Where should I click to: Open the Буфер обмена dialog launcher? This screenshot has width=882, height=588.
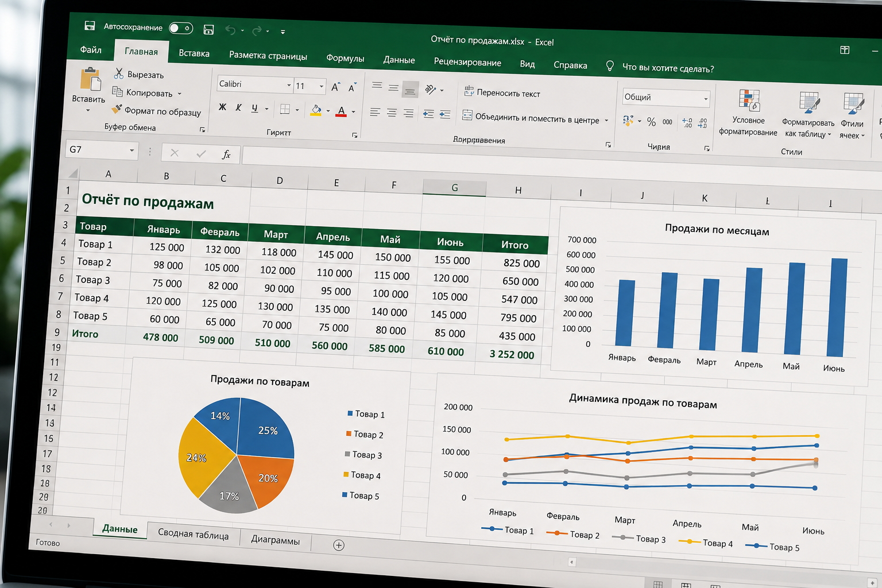pos(202,130)
